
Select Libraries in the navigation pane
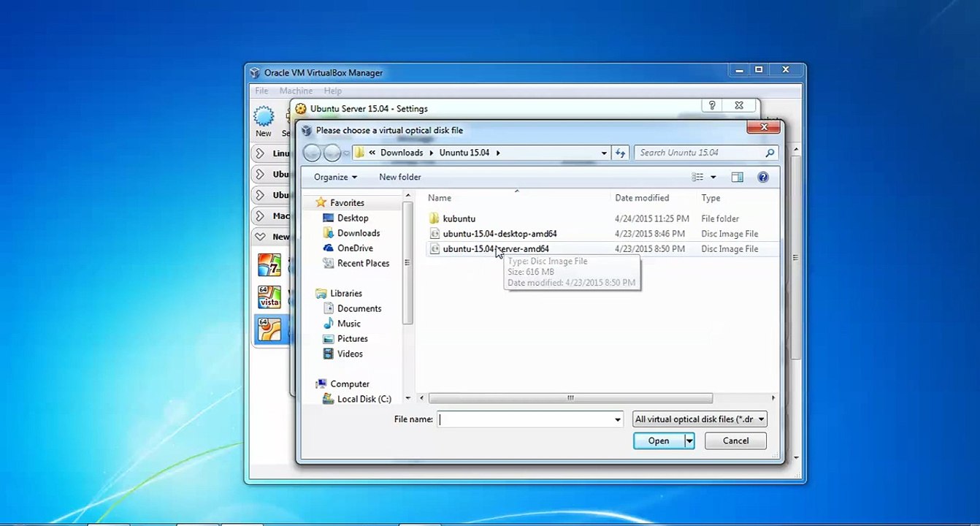tap(346, 293)
